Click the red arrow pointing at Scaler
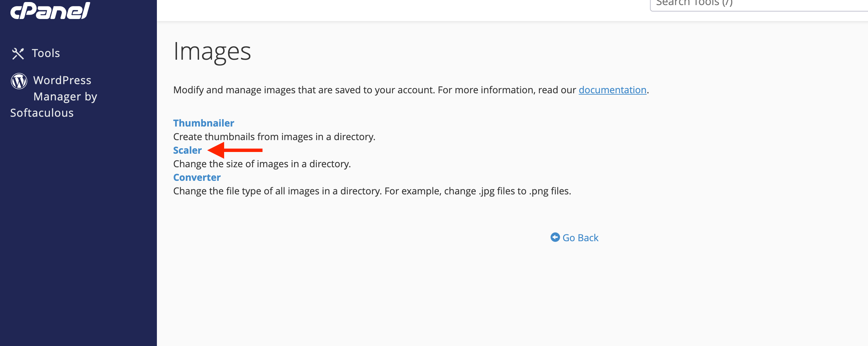This screenshot has width=868, height=346. point(235,150)
